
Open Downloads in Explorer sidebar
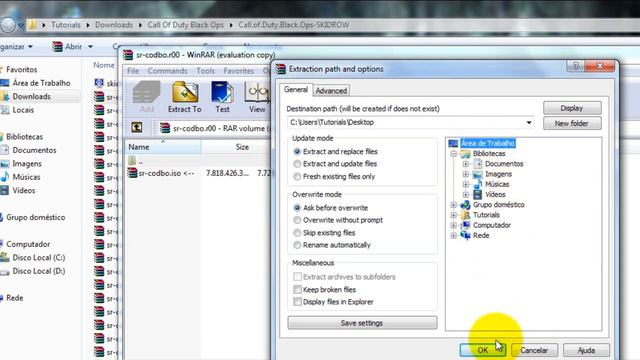point(31,96)
